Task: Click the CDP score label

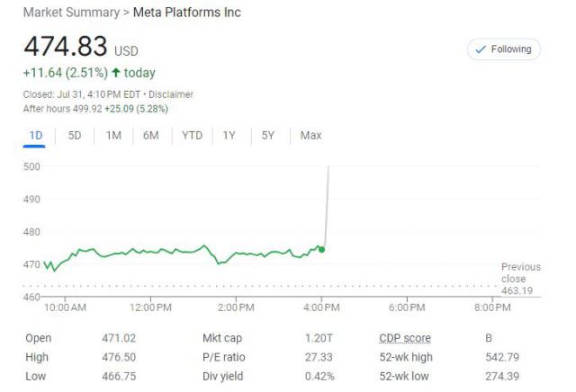Action: coord(404,338)
